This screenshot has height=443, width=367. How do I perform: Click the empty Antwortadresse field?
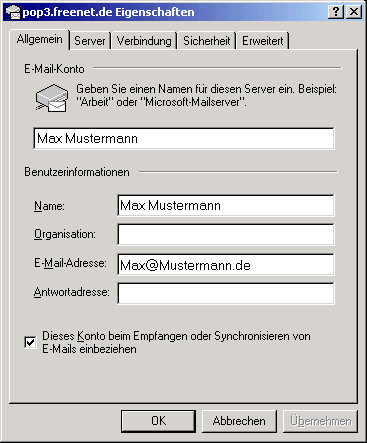(x=226, y=293)
